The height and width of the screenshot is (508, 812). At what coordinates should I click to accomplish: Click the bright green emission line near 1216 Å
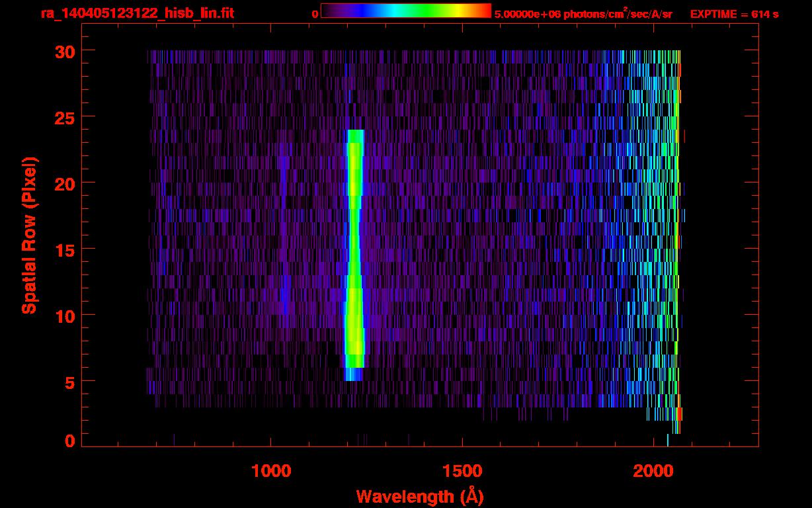[355, 255]
